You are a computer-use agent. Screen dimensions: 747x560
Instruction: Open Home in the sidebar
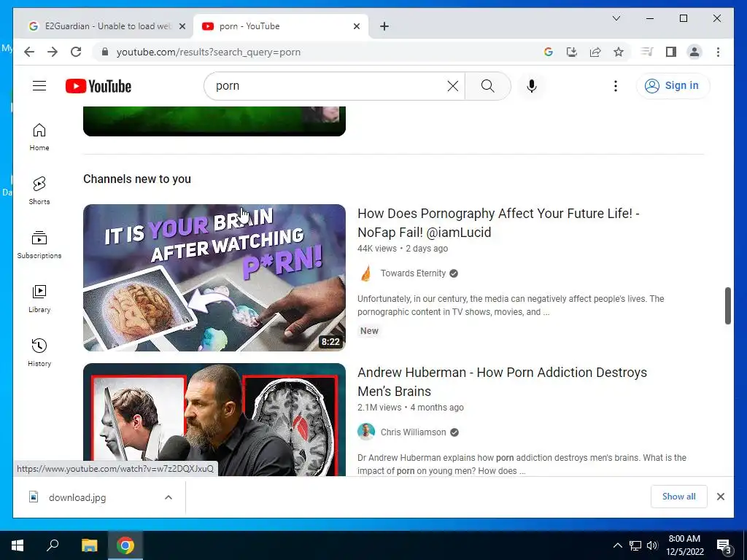[39, 137]
